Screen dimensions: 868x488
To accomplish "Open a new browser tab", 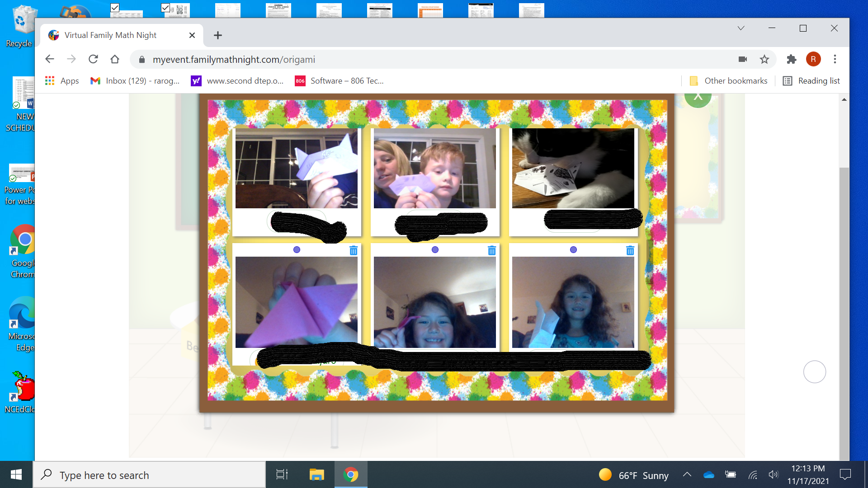I will 218,35.
